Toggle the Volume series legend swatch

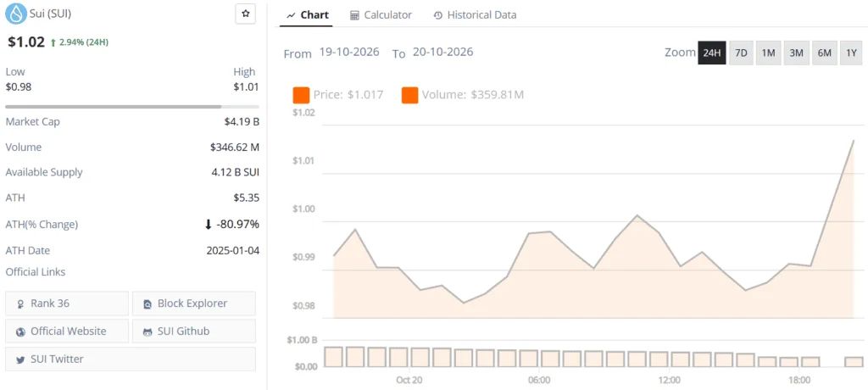point(410,95)
